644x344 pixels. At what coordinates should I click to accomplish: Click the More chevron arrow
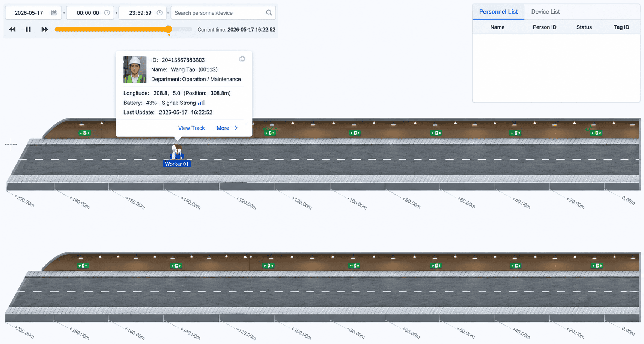click(x=236, y=128)
